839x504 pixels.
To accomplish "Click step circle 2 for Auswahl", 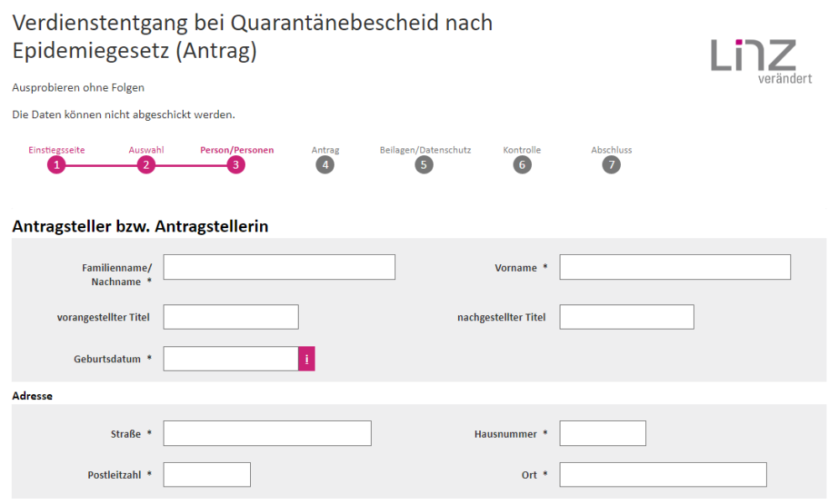I will (146, 164).
